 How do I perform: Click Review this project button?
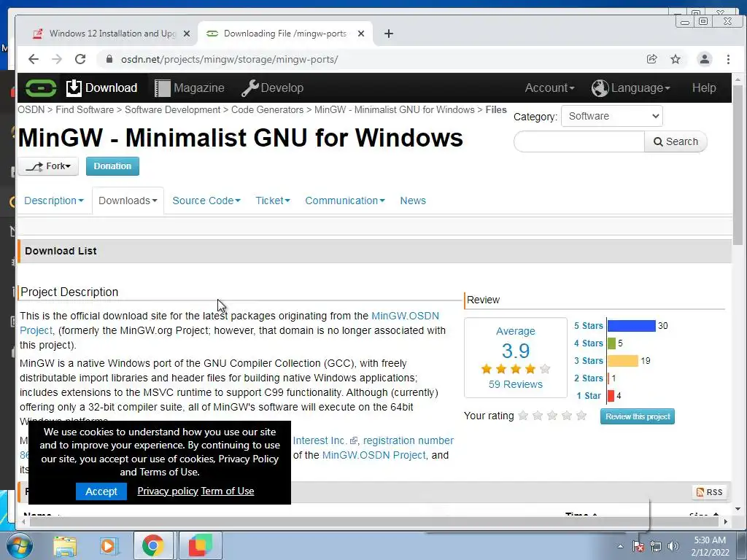pyautogui.click(x=638, y=416)
